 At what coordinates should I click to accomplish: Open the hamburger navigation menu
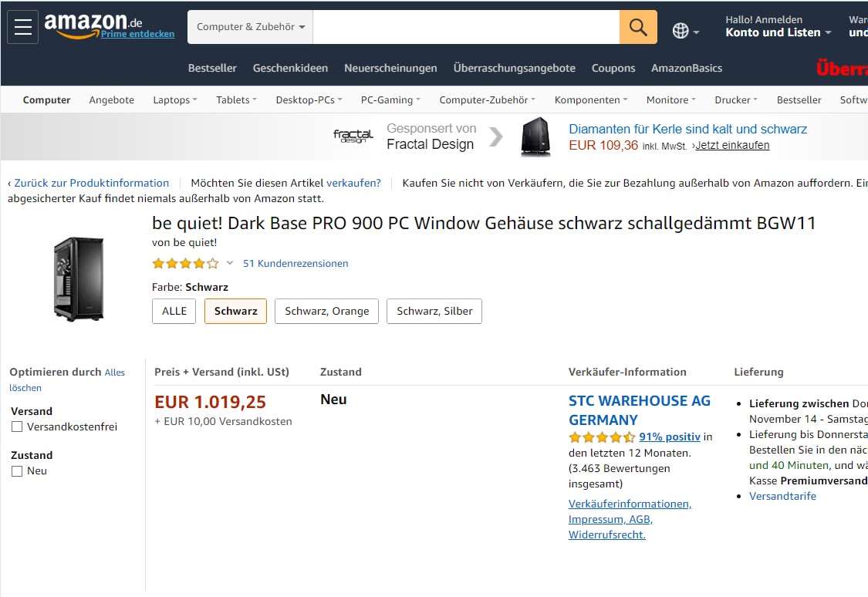tap(22, 26)
